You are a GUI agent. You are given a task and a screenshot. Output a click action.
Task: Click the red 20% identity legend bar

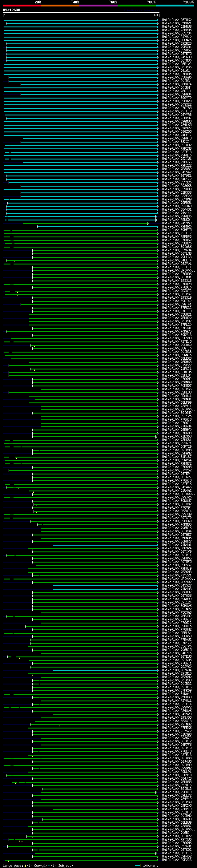(x=22, y=6)
